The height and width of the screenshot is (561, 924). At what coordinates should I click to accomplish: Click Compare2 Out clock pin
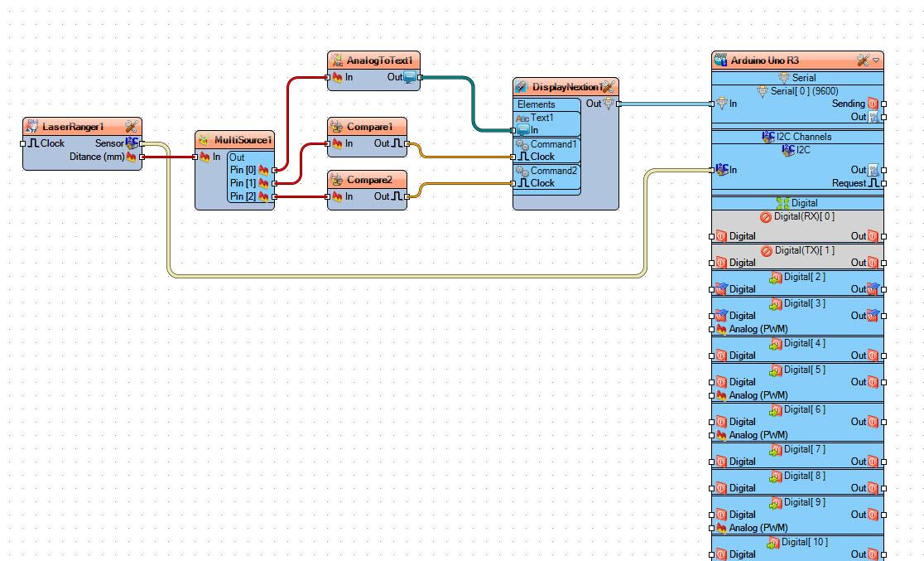click(x=397, y=196)
